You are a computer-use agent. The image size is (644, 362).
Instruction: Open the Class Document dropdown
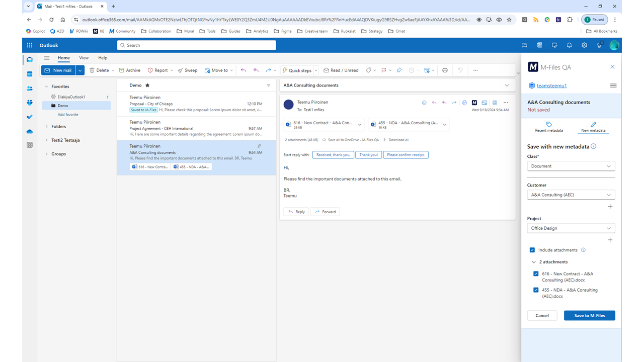pos(571,166)
